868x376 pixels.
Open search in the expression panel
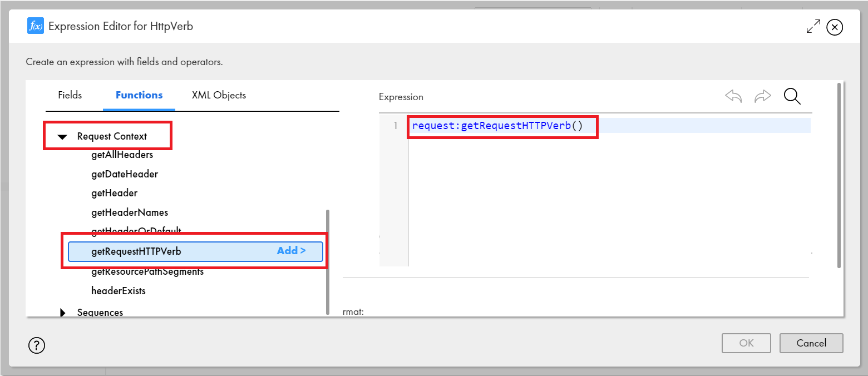(792, 96)
